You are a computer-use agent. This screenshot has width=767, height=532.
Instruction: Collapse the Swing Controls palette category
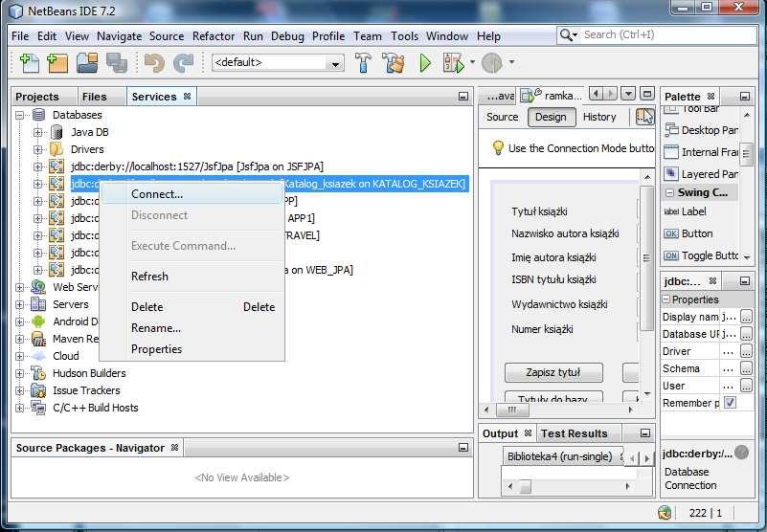669,192
